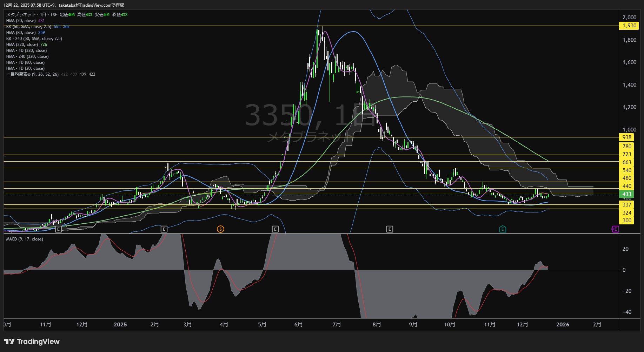Open the earnings E marker near May
This screenshot has width=644, height=352.
tap(275, 229)
